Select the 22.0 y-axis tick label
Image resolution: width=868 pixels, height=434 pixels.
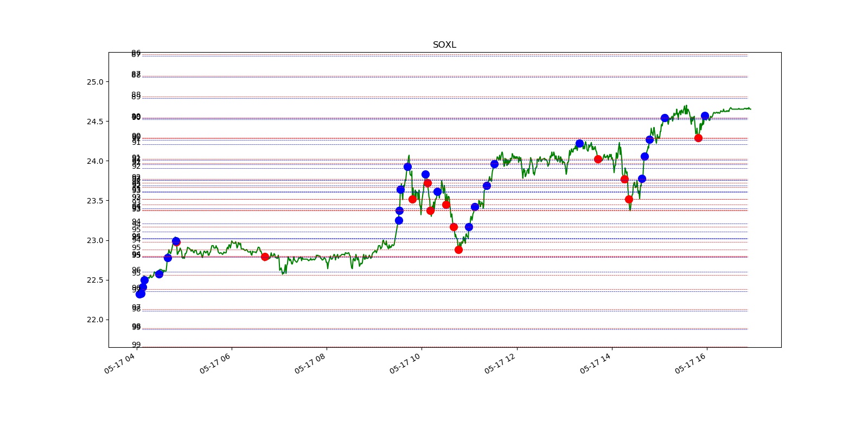pos(95,320)
